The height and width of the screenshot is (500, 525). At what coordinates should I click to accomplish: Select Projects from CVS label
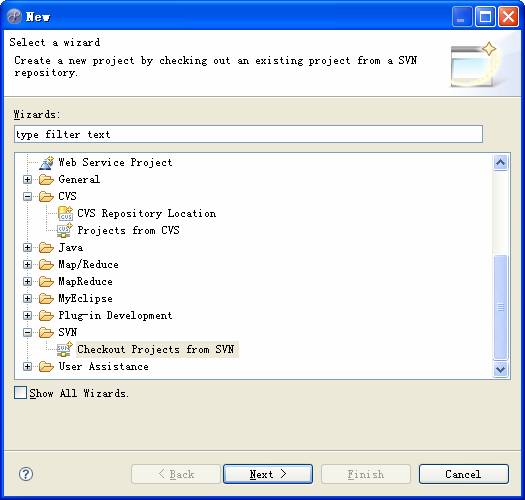129,231
